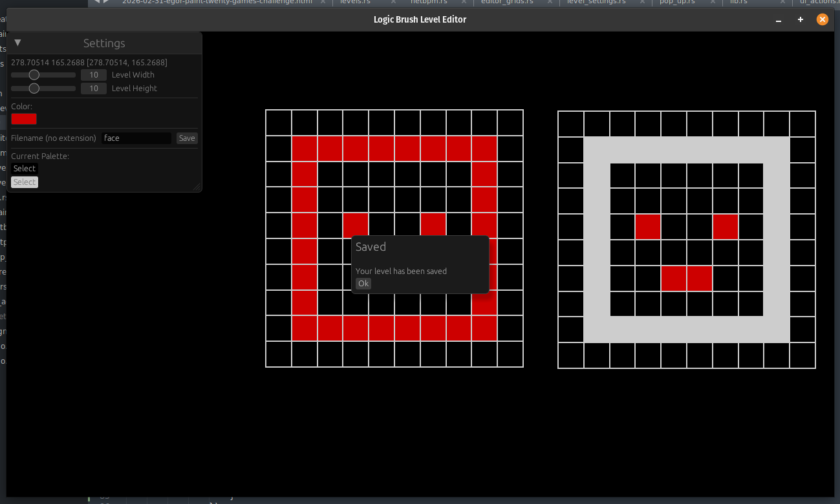
Task: Switch to the editor_grids.rs tab
Action: 507,2
